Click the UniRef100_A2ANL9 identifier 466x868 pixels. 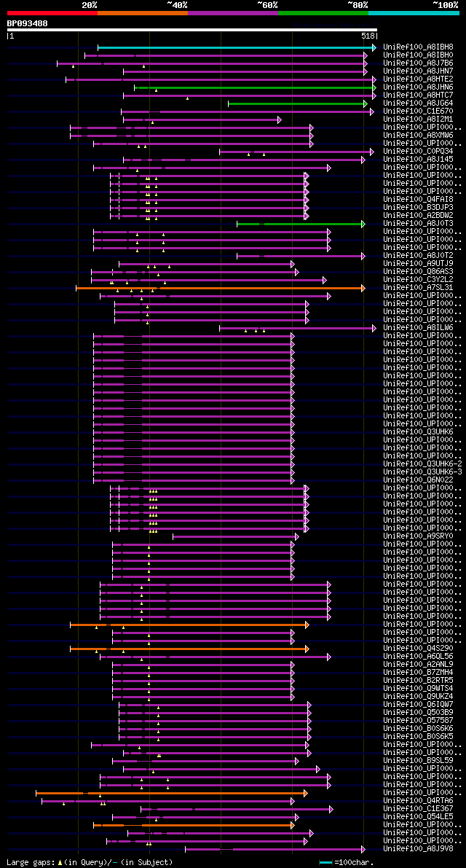click(418, 664)
